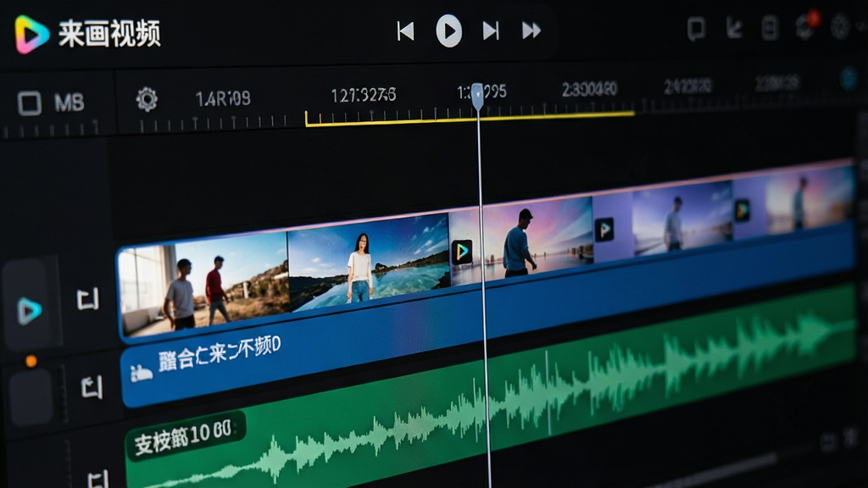Skip to previous clip button

pyautogui.click(x=406, y=31)
